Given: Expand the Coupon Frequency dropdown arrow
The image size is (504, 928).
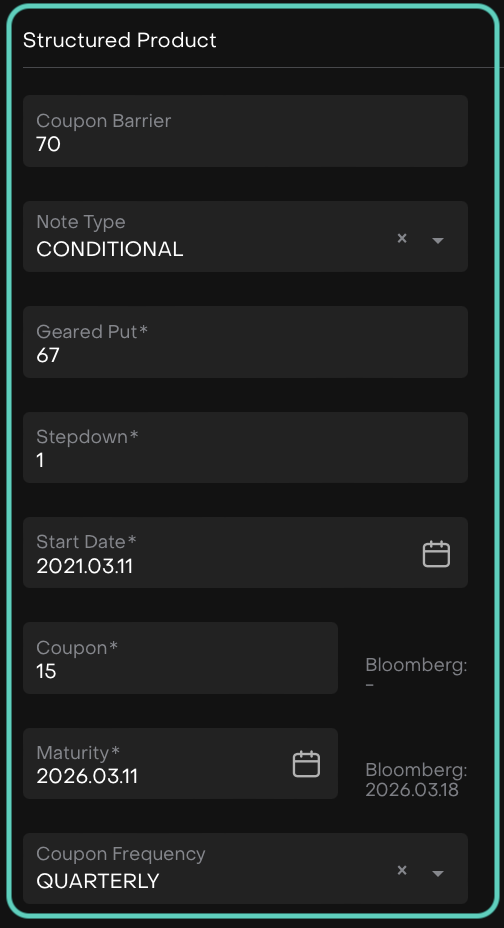Looking at the screenshot, I should [438, 873].
